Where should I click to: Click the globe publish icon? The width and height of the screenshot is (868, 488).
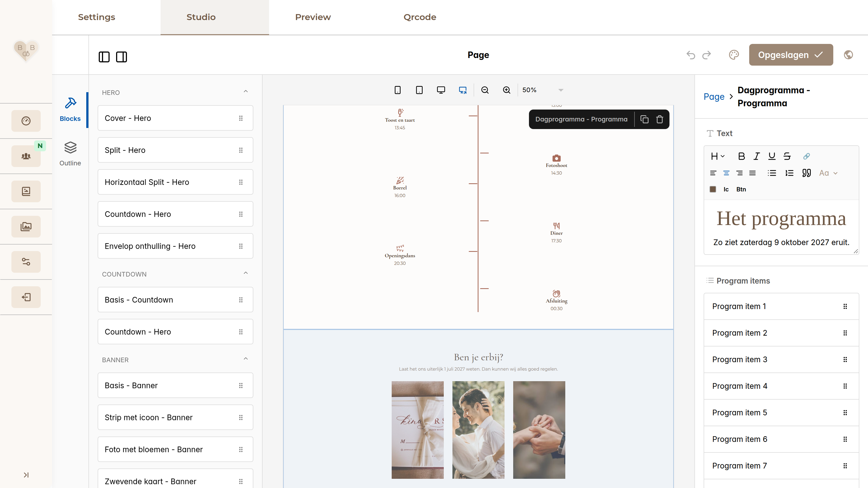[x=848, y=55]
